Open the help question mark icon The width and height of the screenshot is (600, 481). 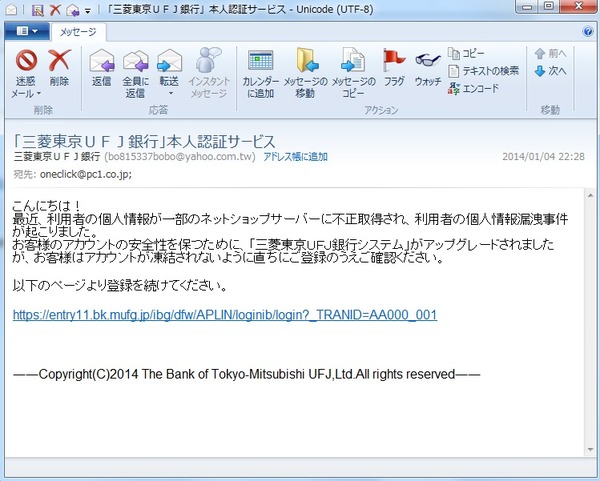tap(588, 31)
